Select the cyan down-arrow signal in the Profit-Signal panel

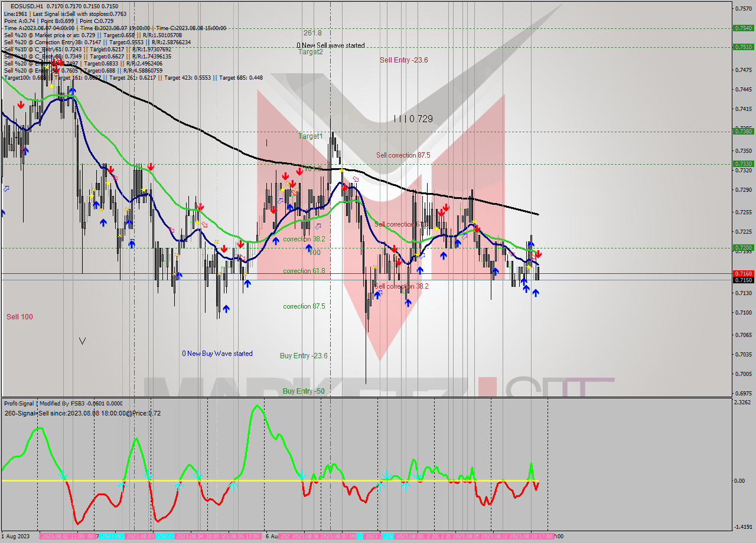click(x=63, y=475)
